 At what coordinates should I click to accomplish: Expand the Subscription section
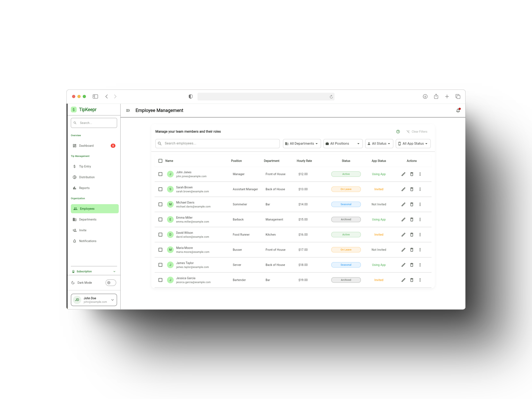click(94, 271)
